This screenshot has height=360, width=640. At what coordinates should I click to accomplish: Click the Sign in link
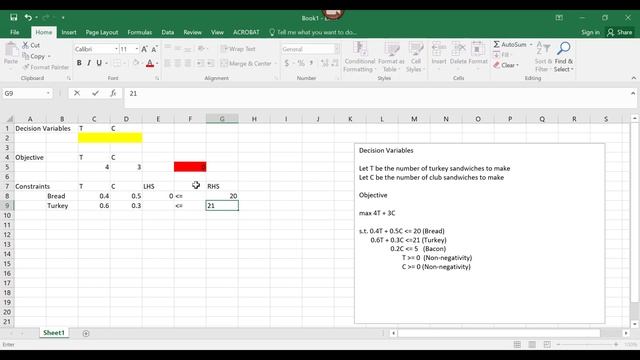click(x=590, y=32)
